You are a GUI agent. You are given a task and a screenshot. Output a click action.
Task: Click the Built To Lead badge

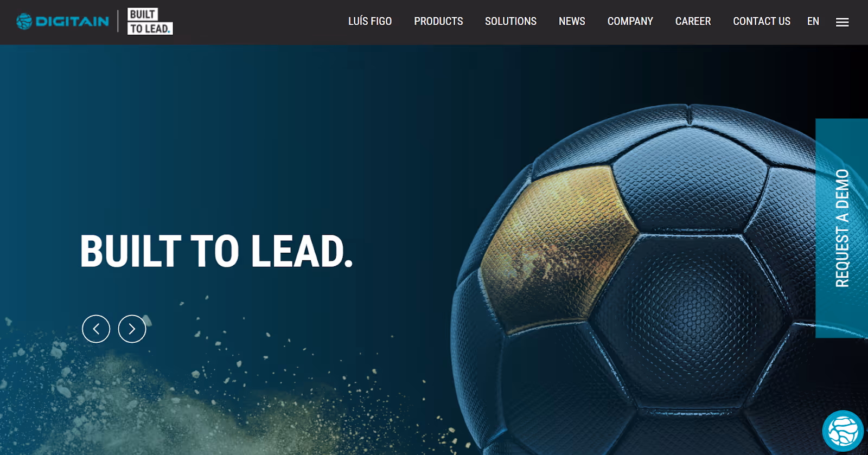150,21
